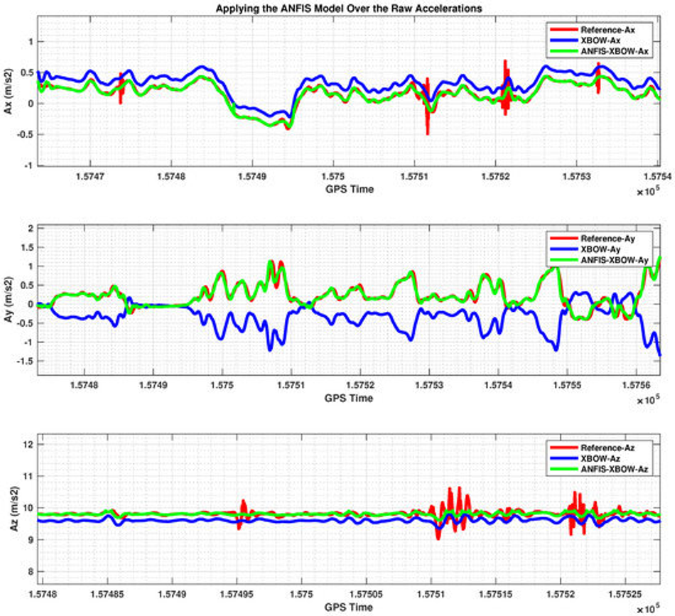Click the green line sample beside ANFIS-XBOW-Az
The image size is (675, 616).
point(563,469)
